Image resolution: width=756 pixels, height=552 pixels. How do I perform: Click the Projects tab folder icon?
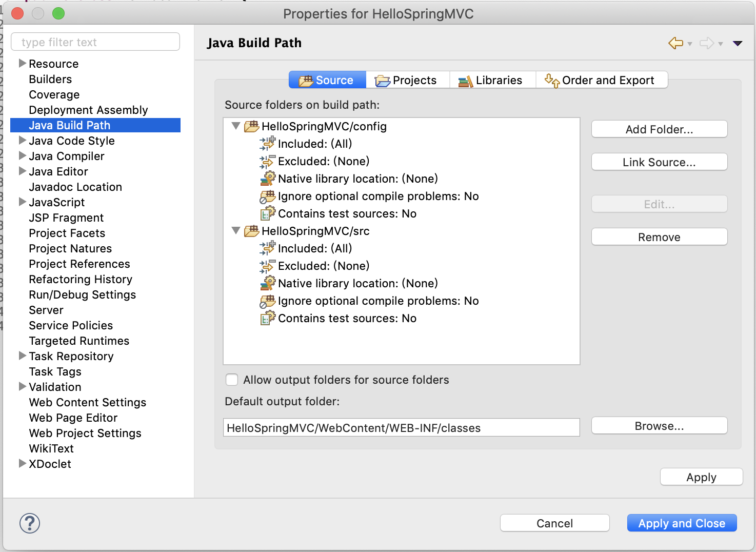click(383, 81)
